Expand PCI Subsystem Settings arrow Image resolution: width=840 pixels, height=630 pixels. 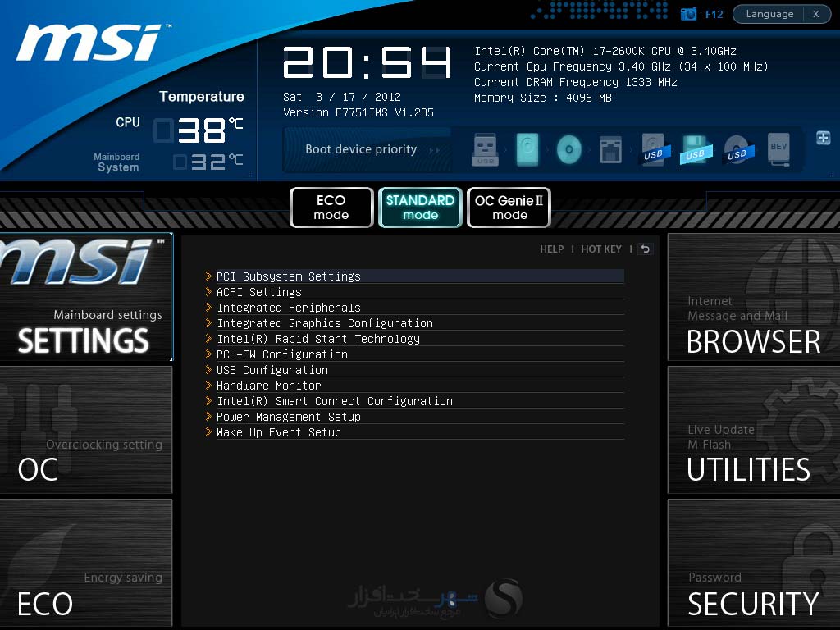208,276
